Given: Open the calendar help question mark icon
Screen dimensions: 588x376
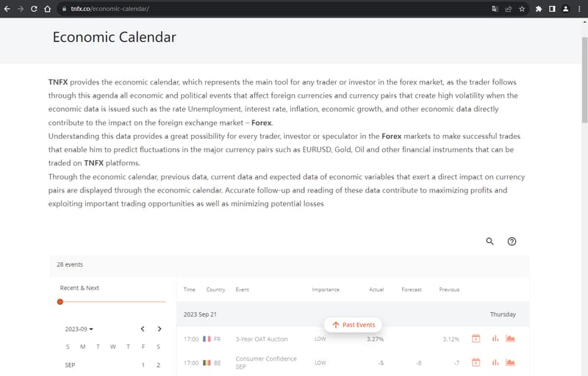Looking at the screenshot, I should pyautogui.click(x=512, y=242).
